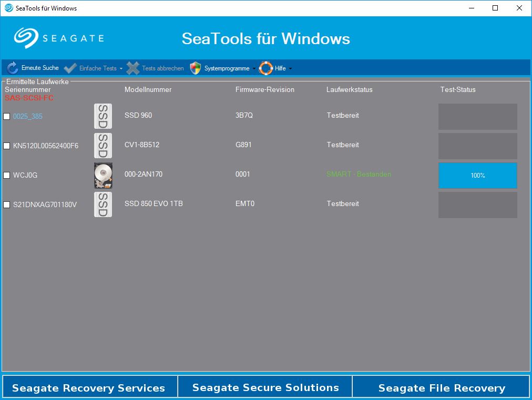532x400 pixels.
Task: Check the box for drive KN5120L00562400F6
Action: (x=6, y=146)
